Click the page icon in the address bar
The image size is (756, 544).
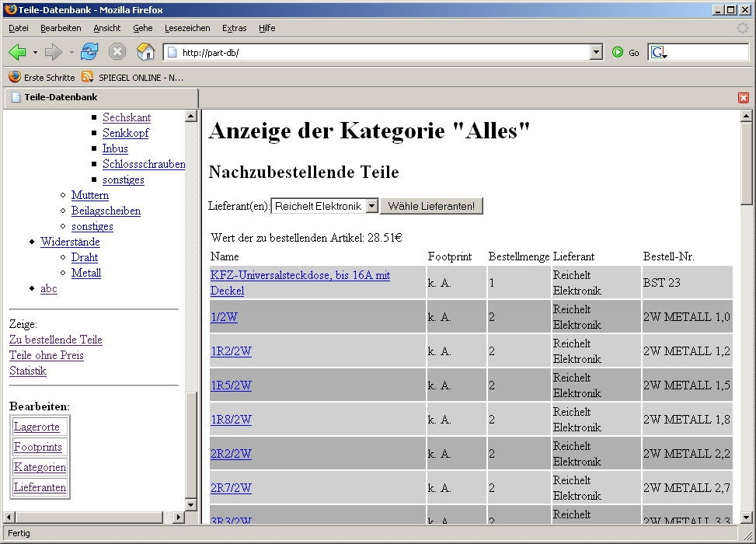(172, 53)
